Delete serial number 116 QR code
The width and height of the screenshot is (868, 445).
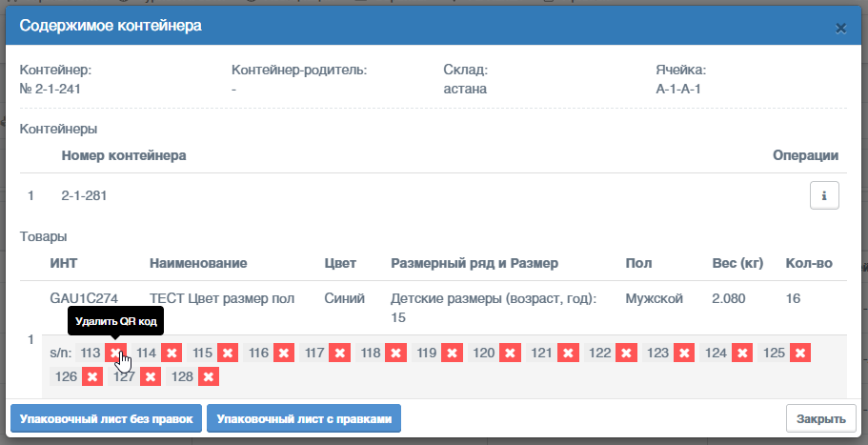(284, 353)
